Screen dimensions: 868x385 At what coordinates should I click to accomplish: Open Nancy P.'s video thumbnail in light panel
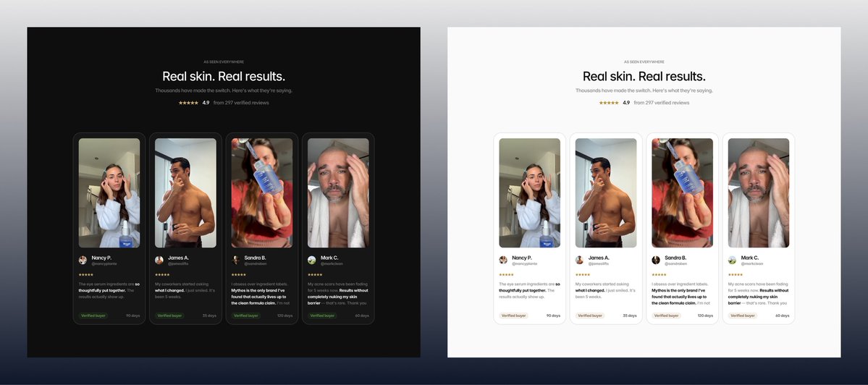pyautogui.click(x=530, y=193)
